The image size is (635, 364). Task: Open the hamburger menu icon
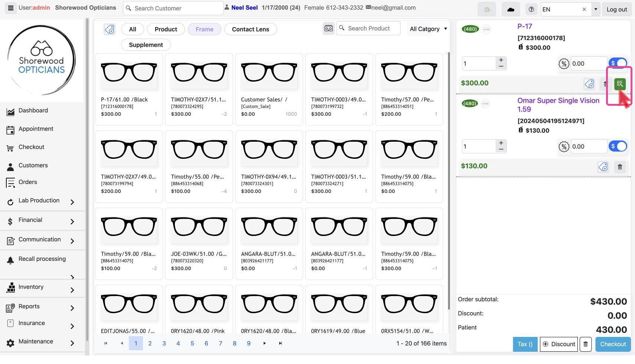point(11,8)
